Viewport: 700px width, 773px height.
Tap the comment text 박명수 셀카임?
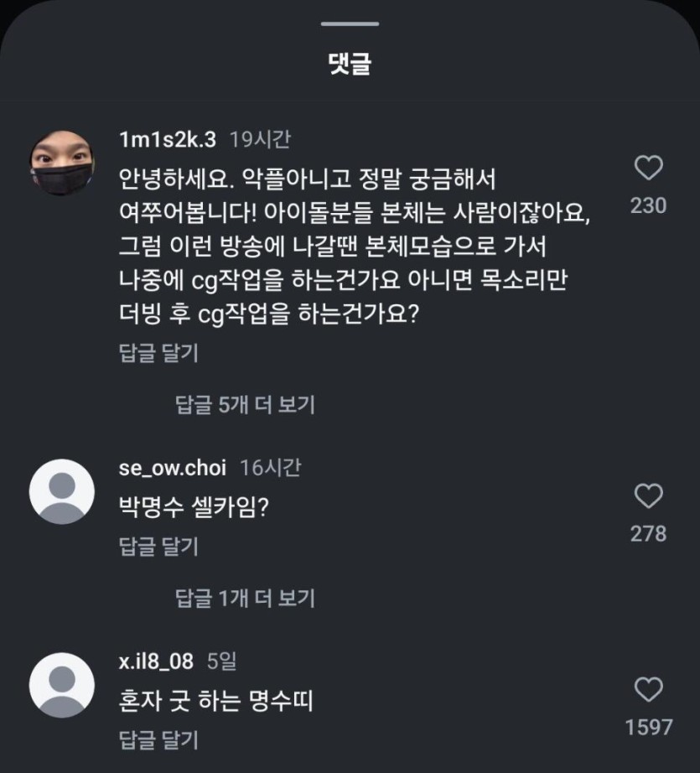[194, 506]
